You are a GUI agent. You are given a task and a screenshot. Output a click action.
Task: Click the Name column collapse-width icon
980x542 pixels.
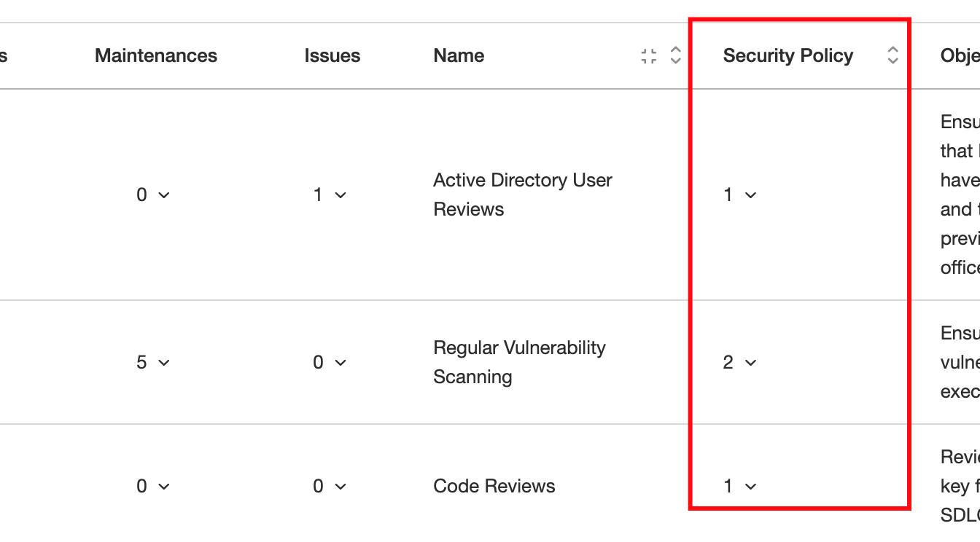648,56
